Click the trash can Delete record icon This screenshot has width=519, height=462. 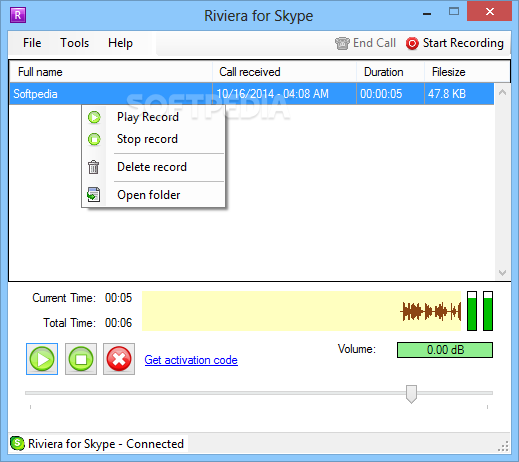[93, 167]
